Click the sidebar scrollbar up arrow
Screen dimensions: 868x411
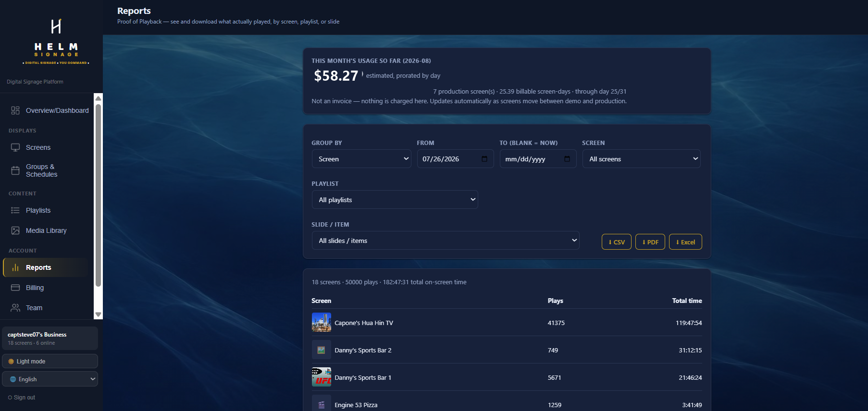point(98,98)
